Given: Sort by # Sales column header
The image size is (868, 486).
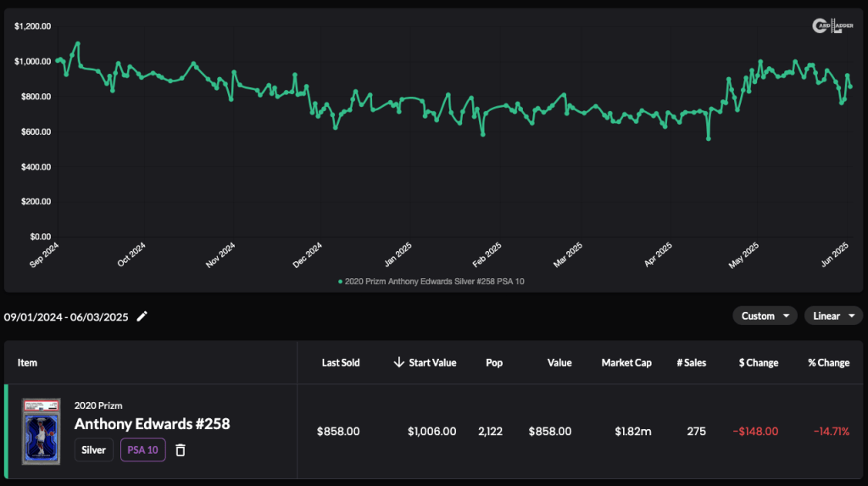Looking at the screenshot, I should 692,363.
